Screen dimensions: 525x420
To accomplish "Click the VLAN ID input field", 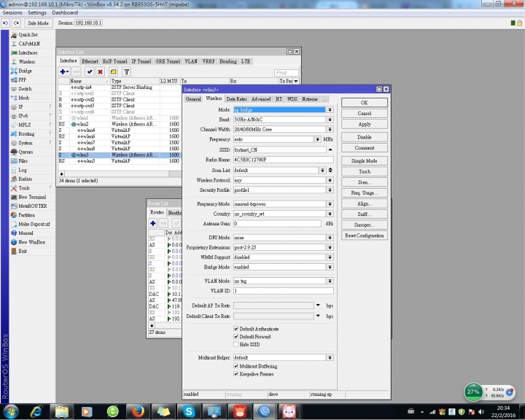I will pyautogui.click(x=283, y=291).
